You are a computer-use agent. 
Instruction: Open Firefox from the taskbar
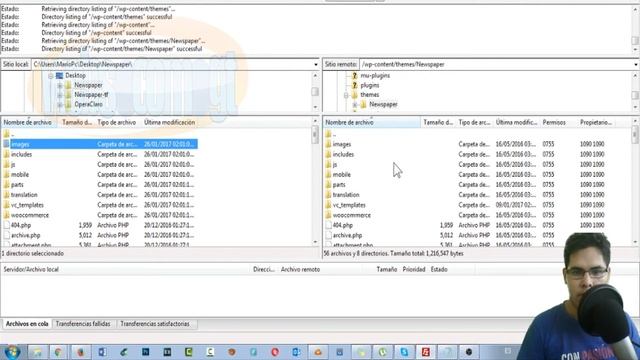click(80, 352)
